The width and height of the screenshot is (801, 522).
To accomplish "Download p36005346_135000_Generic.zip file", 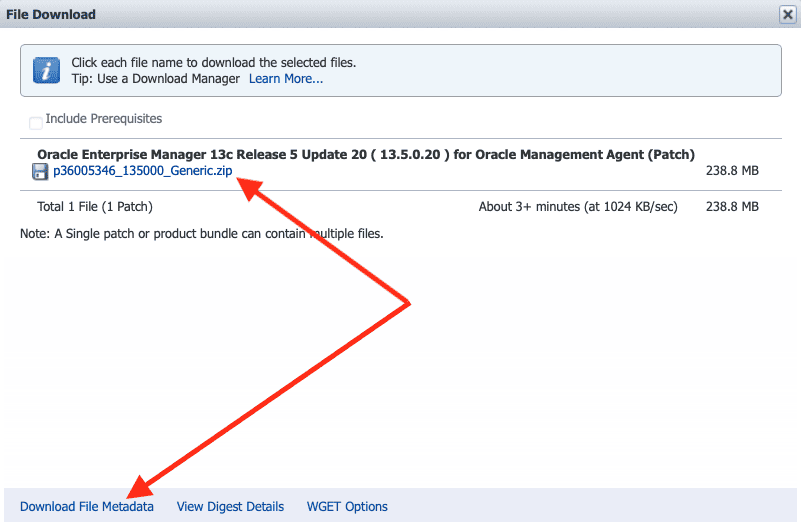I will (142, 171).
